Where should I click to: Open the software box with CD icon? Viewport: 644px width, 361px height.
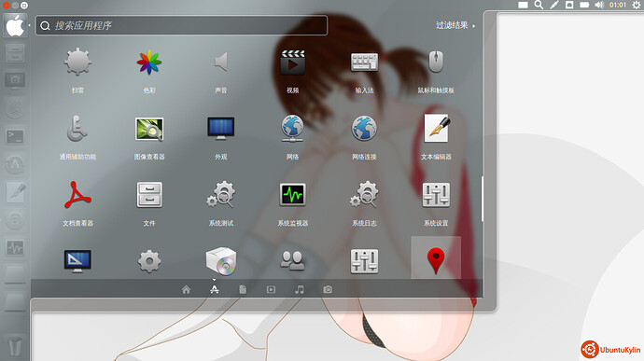pyautogui.click(x=221, y=261)
